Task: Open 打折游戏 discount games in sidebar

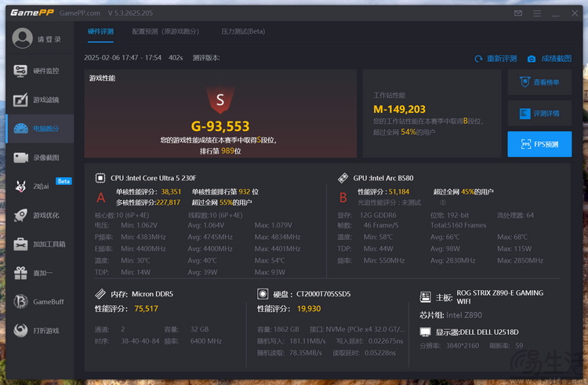Action: click(40, 331)
